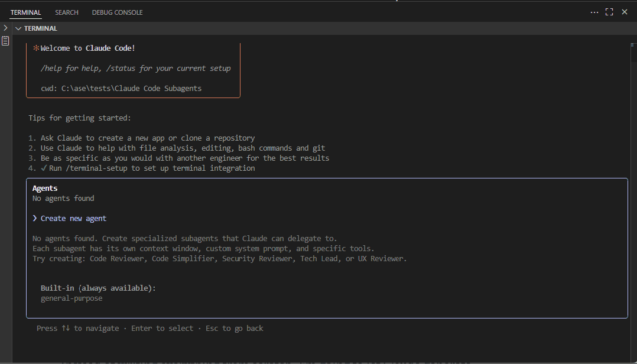637x364 pixels.
Task: Click 'Each subagent has its own context window' line
Action: click(203, 248)
